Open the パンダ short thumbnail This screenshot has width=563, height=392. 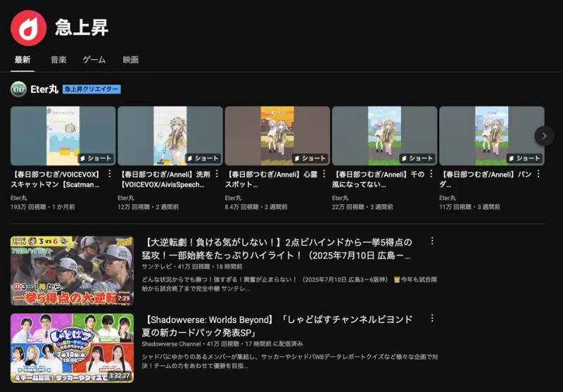(x=491, y=136)
